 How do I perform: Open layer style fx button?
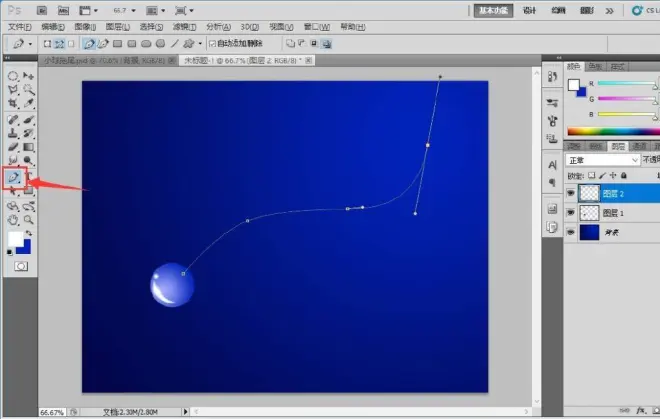[641, 410]
